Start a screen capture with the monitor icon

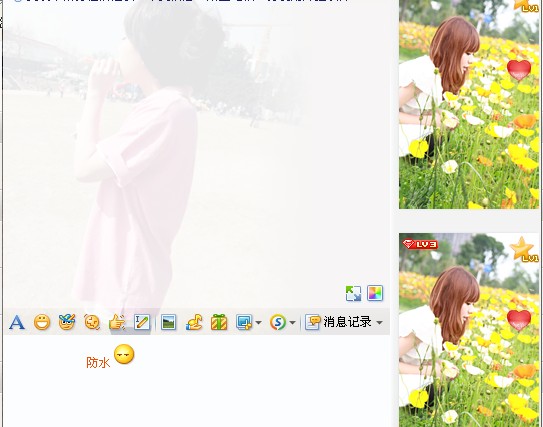pyautogui.click(x=244, y=322)
